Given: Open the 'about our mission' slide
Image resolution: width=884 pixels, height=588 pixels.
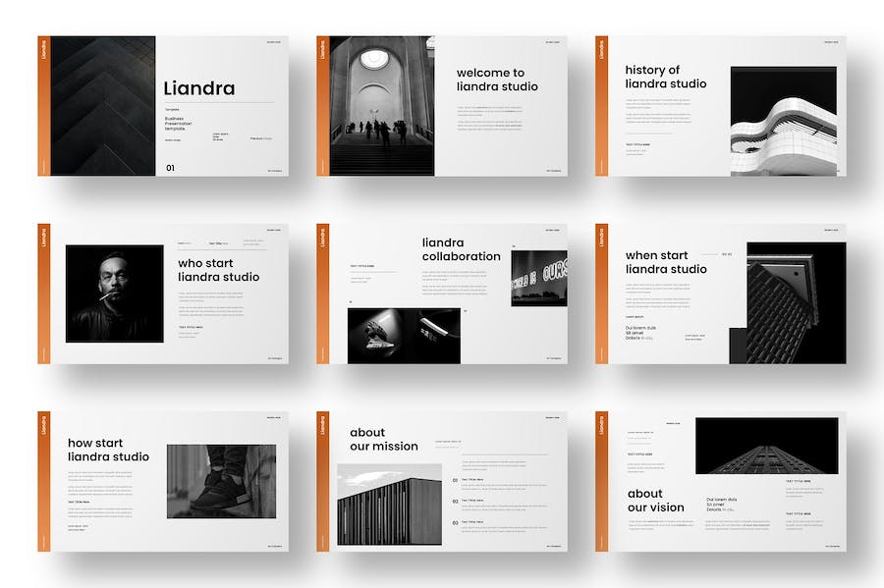Looking at the screenshot, I should [x=442, y=481].
